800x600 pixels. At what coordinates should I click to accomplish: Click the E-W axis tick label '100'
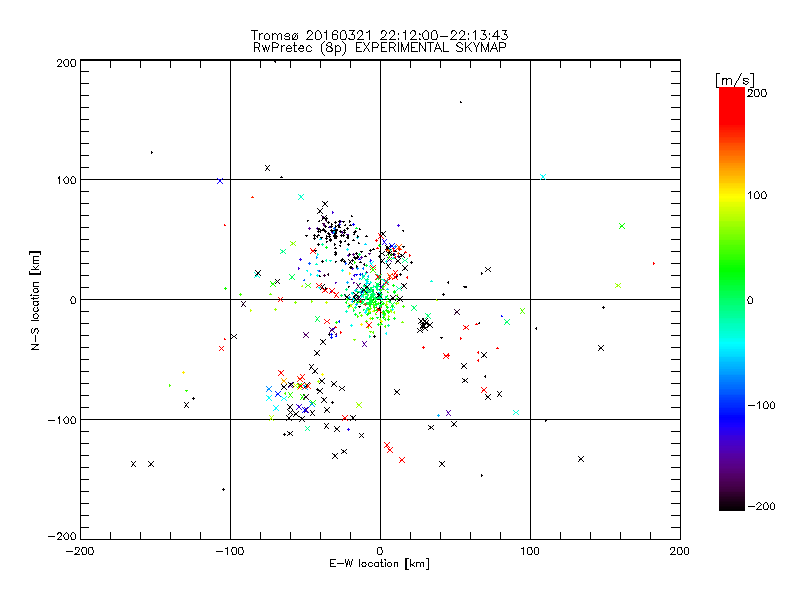click(530, 552)
